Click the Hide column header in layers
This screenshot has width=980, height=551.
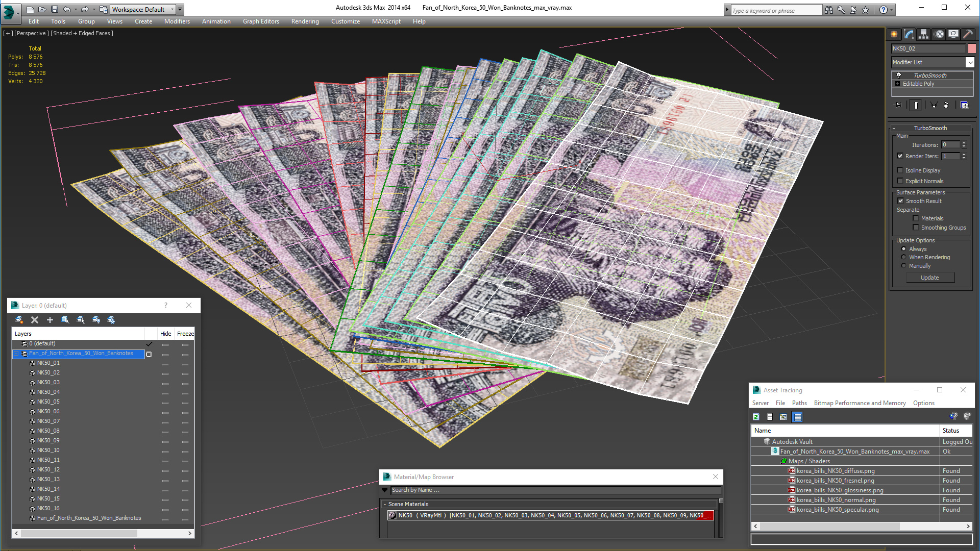pyautogui.click(x=165, y=334)
